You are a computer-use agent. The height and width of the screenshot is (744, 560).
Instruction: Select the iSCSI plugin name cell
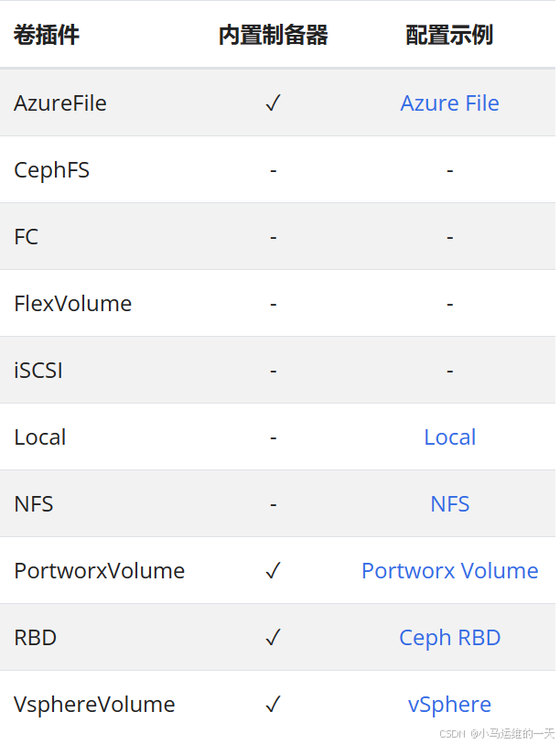(x=38, y=371)
